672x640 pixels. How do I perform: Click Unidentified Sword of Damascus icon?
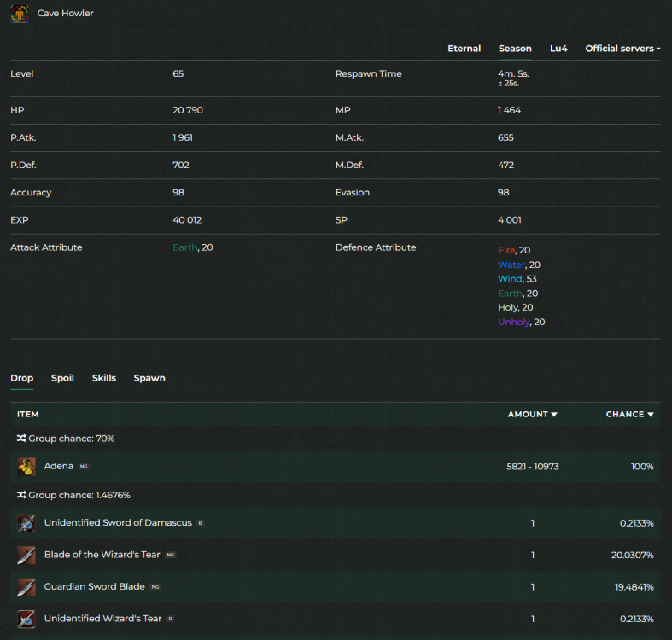26,523
